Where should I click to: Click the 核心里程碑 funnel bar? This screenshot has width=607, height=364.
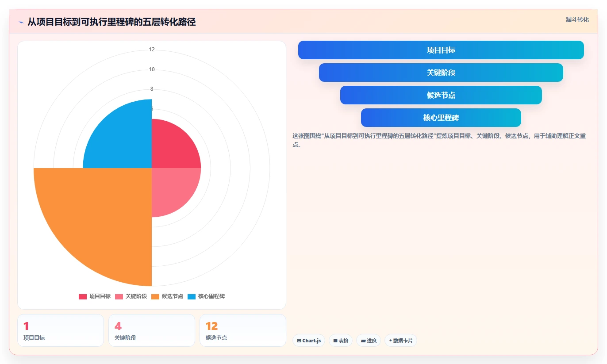coord(441,118)
